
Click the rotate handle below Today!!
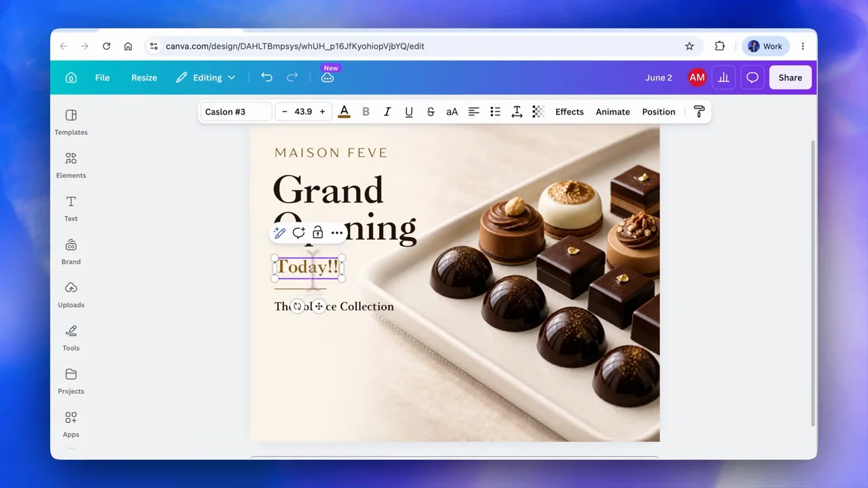[x=297, y=306]
